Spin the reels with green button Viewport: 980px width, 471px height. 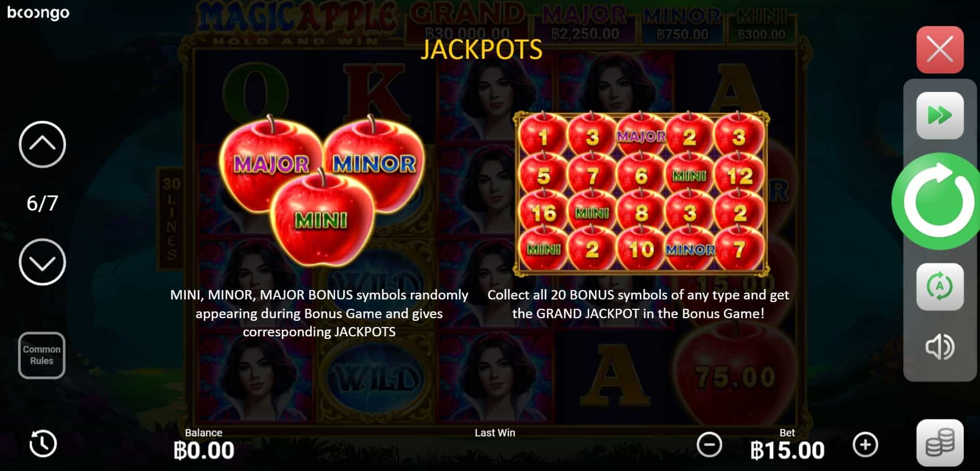(938, 202)
